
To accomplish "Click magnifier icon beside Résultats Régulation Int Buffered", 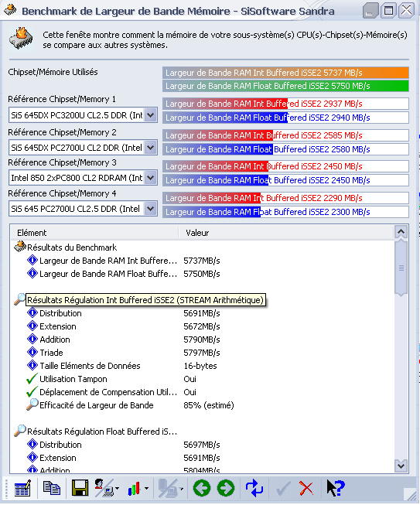I will click(x=19, y=299).
